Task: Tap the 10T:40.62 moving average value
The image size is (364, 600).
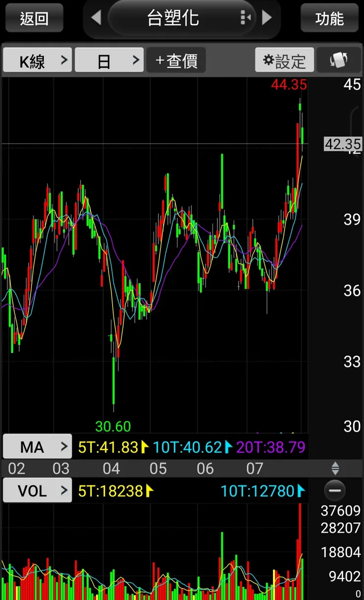Action: (x=187, y=447)
